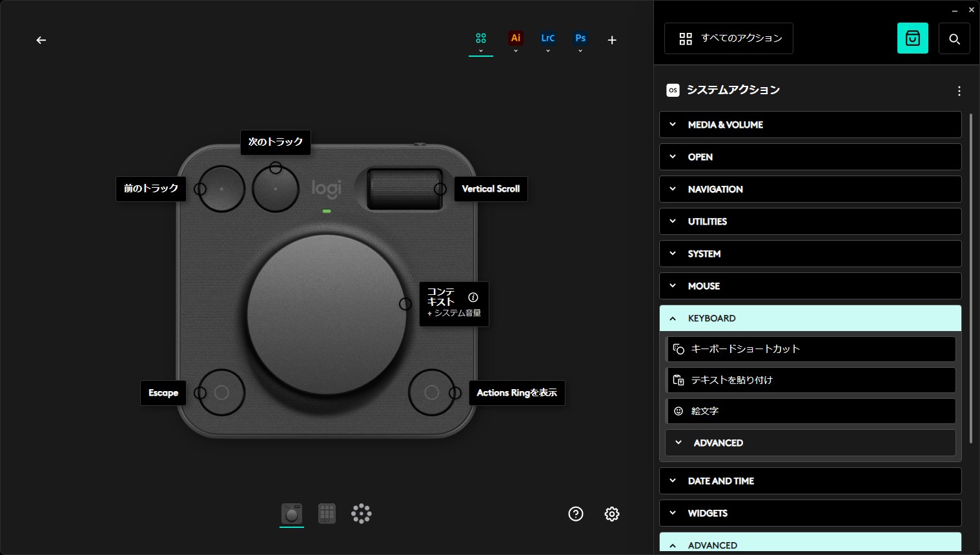Open device settings gear icon
The width and height of the screenshot is (980, 555).
pos(612,514)
